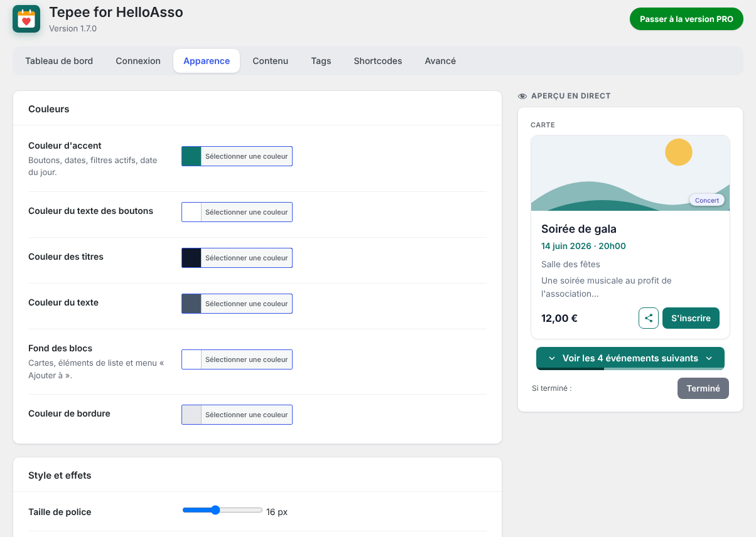Click the Soirée de gala title
The height and width of the screenshot is (537, 756).
pos(579,229)
